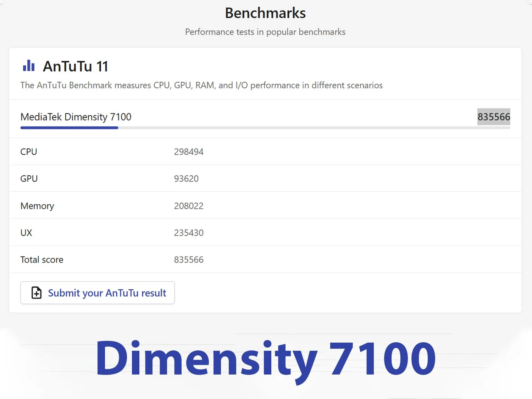Select the Memory score row

click(265, 206)
